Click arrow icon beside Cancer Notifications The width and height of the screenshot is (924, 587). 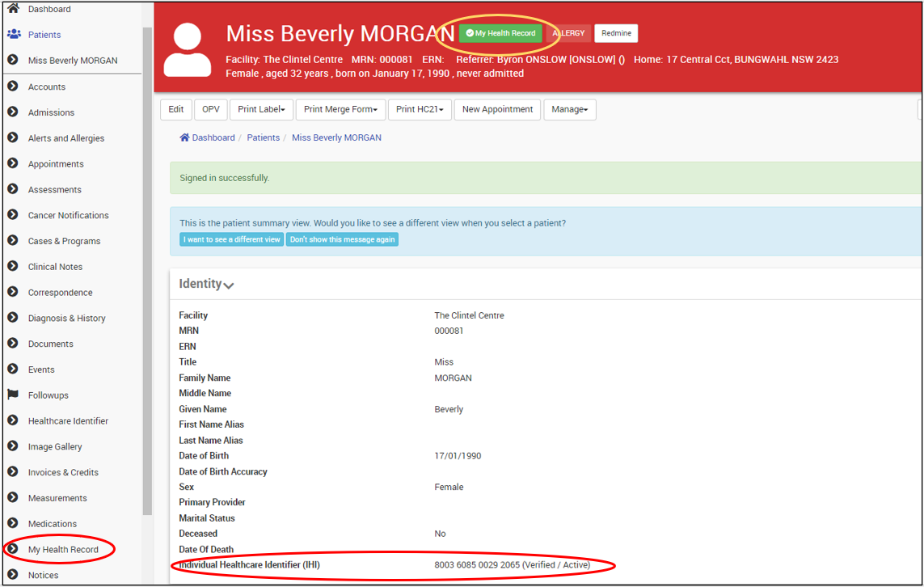click(x=13, y=214)
